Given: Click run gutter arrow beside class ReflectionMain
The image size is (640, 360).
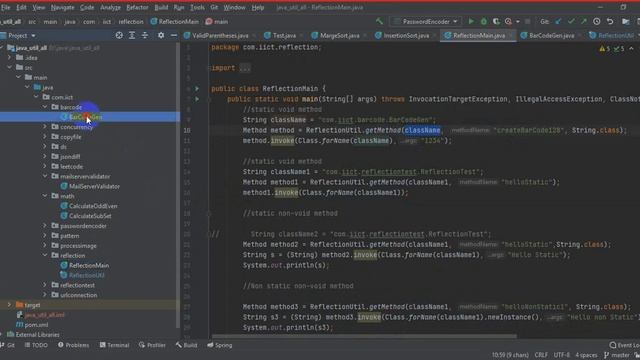Looking at the screenshot, I should tap(197, 89).
